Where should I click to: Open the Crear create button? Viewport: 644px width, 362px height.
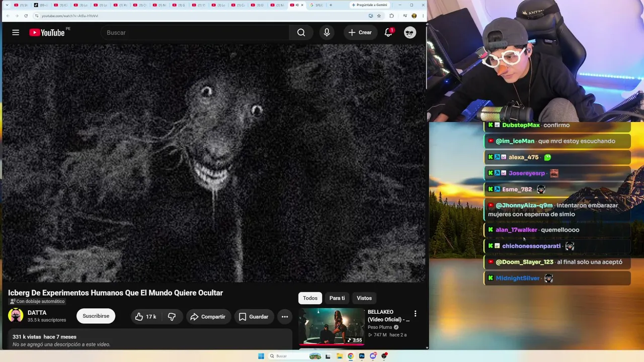(x=360, y=33)
